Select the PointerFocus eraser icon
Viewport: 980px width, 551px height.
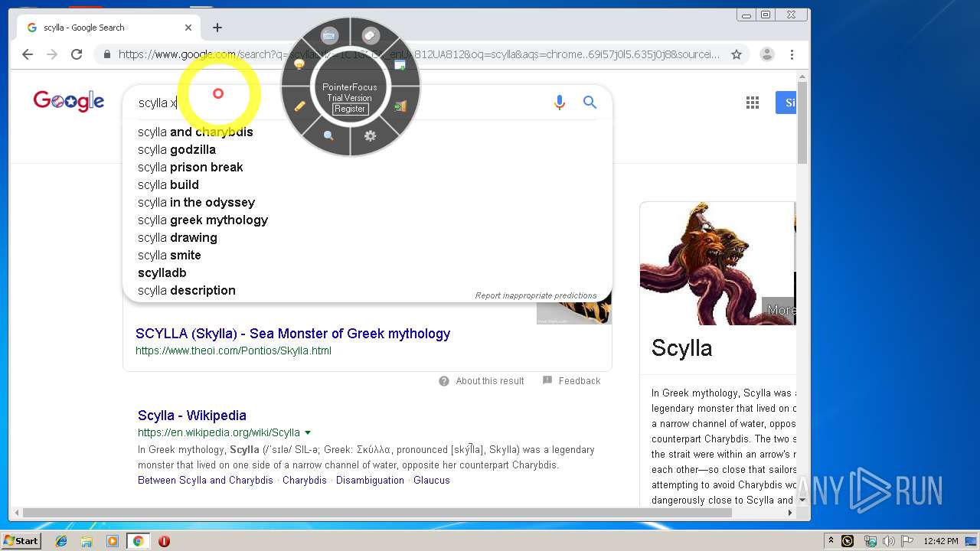(371, 35)
